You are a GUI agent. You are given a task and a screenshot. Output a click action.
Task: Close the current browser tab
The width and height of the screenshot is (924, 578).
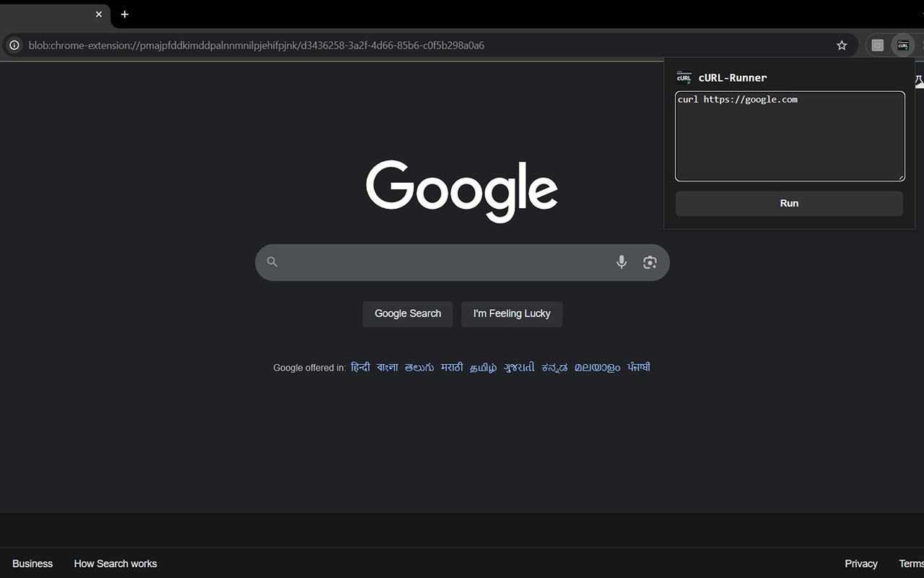[x=99, y=14]
